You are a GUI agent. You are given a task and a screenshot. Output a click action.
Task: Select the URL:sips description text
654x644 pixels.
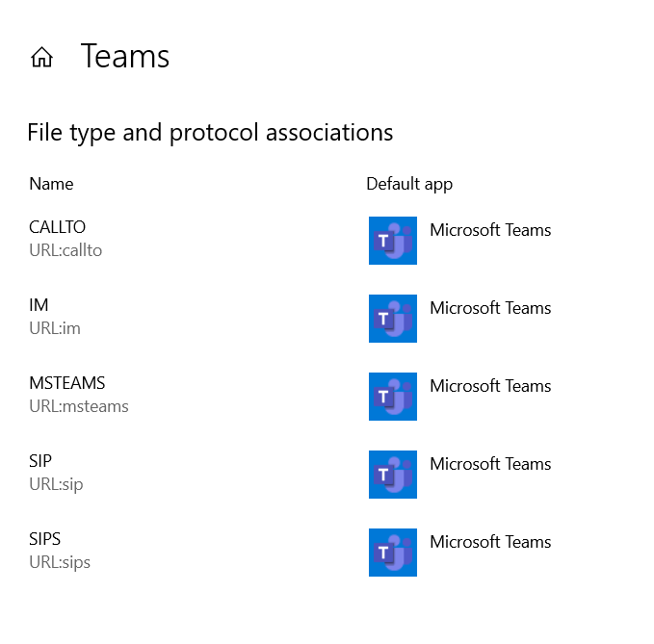tap(60, 563)
